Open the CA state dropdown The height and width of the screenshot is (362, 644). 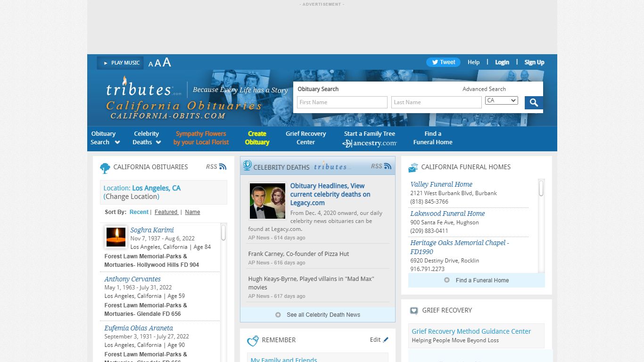(502, 100)
